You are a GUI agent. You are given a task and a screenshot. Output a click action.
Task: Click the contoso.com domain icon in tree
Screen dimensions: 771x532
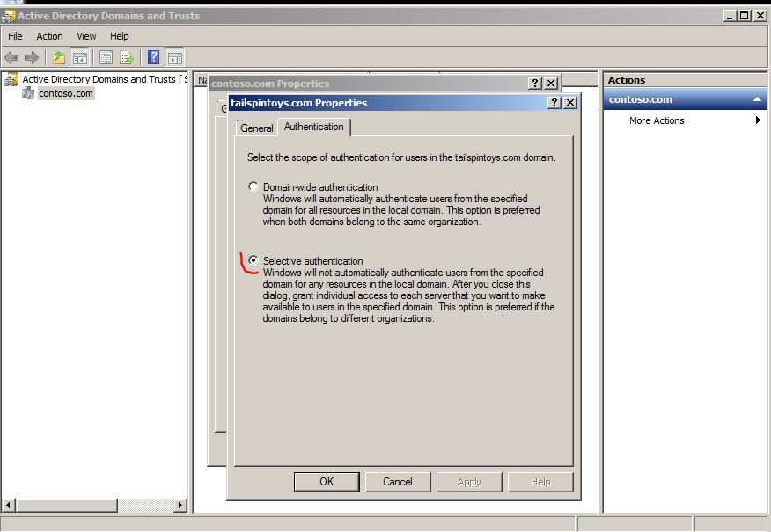coord(28,93)
